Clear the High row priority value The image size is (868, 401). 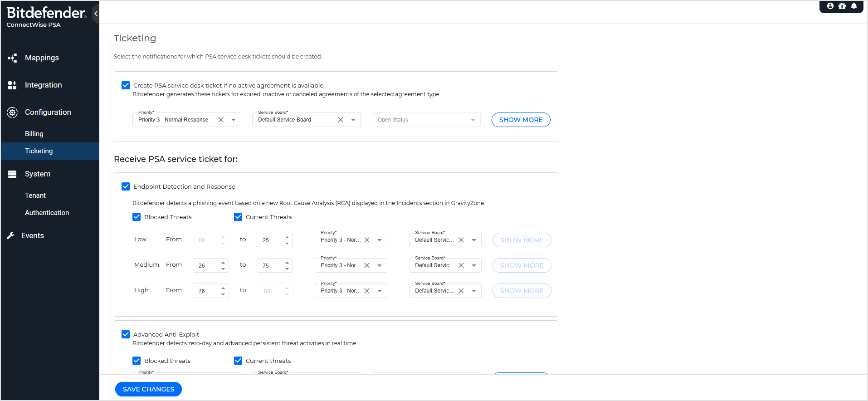[367, 291]
